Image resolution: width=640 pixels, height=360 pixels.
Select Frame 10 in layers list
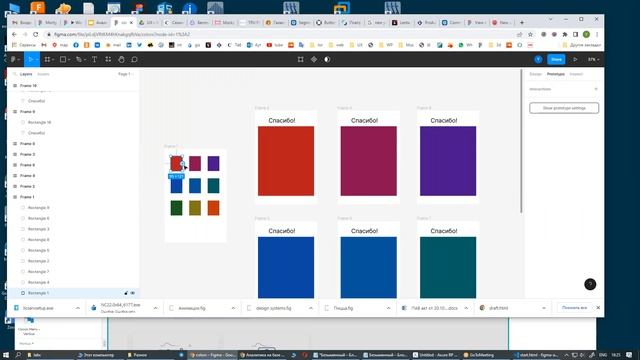coord(28,86)
